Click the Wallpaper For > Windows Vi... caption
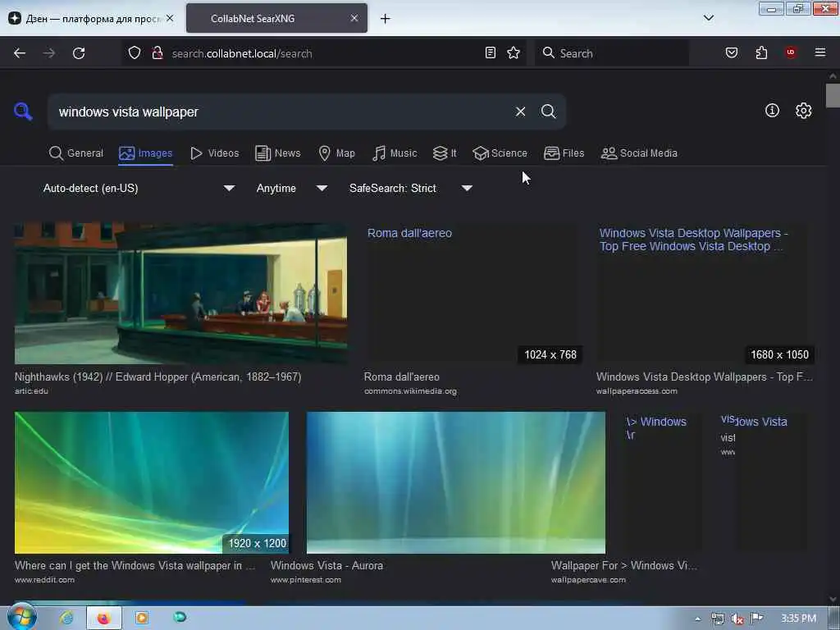The width and height of the screenshot is (840, 630). 624,566
